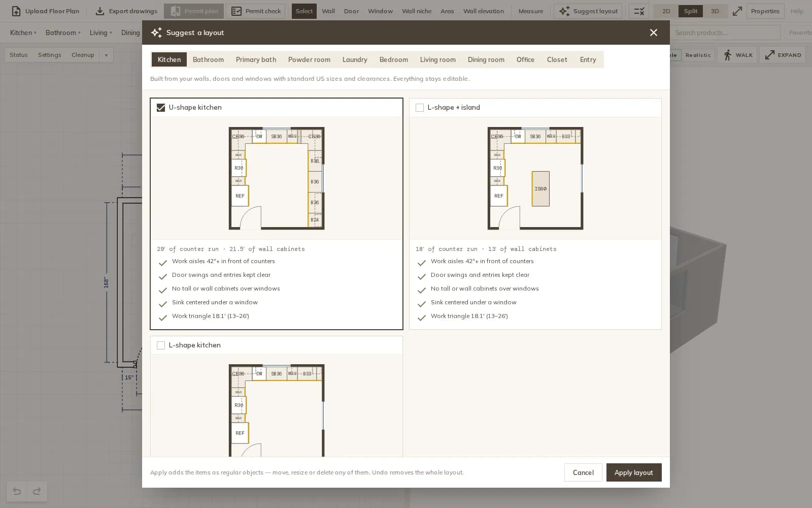Click the checklist-clear icon next to Suggest layout
812x508 pixels.
pos(639,11)
